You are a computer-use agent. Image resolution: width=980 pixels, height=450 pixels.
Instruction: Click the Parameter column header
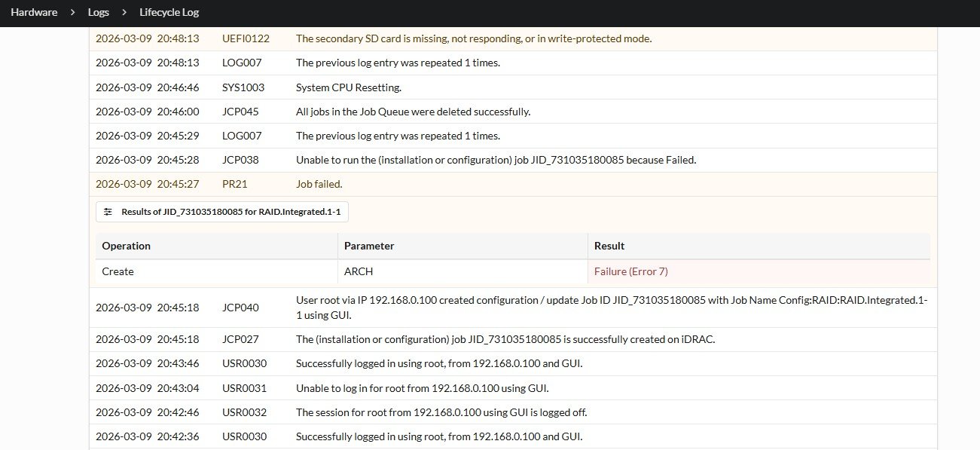[x=369, y=246]
